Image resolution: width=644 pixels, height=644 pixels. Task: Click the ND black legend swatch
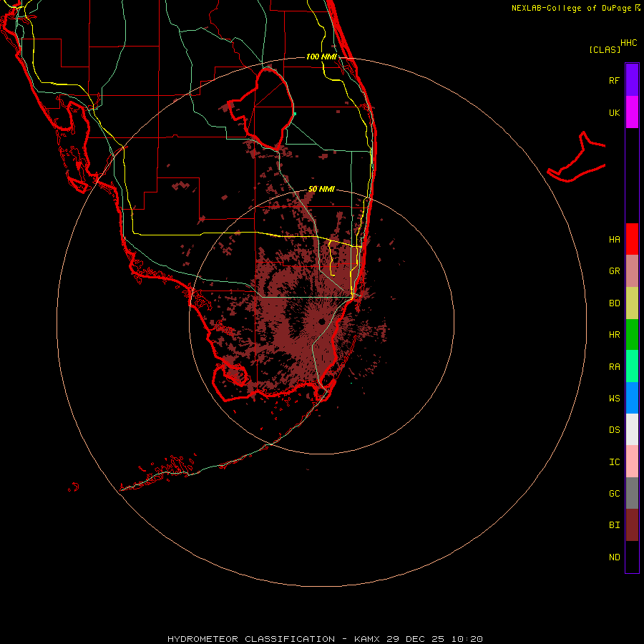tap(632, 557)
